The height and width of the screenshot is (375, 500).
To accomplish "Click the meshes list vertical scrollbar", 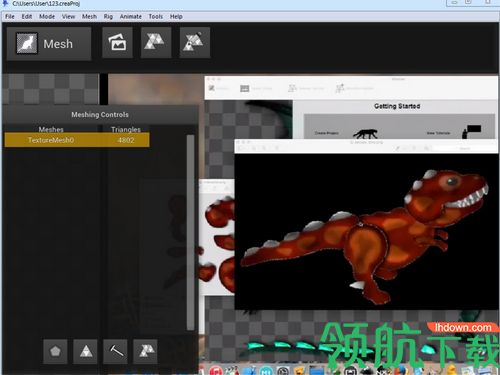I will click(190, 232).
